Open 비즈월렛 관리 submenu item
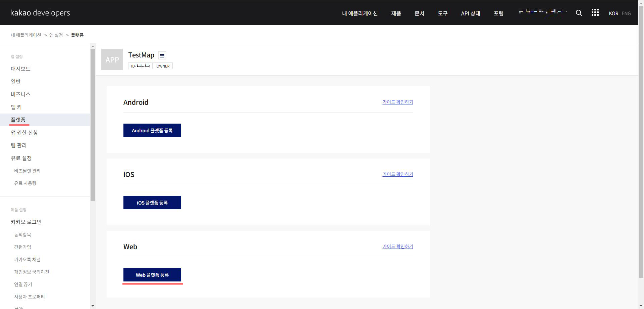 (27, 171)
